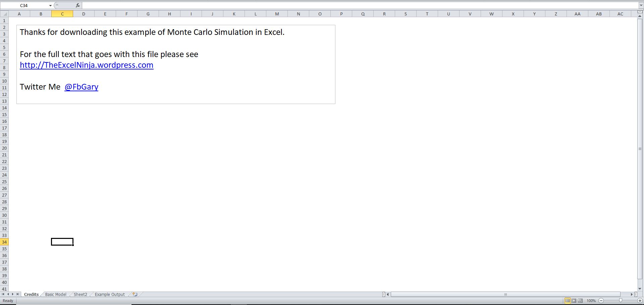
Task: Select column H header
Action: (x=169, y=14)
